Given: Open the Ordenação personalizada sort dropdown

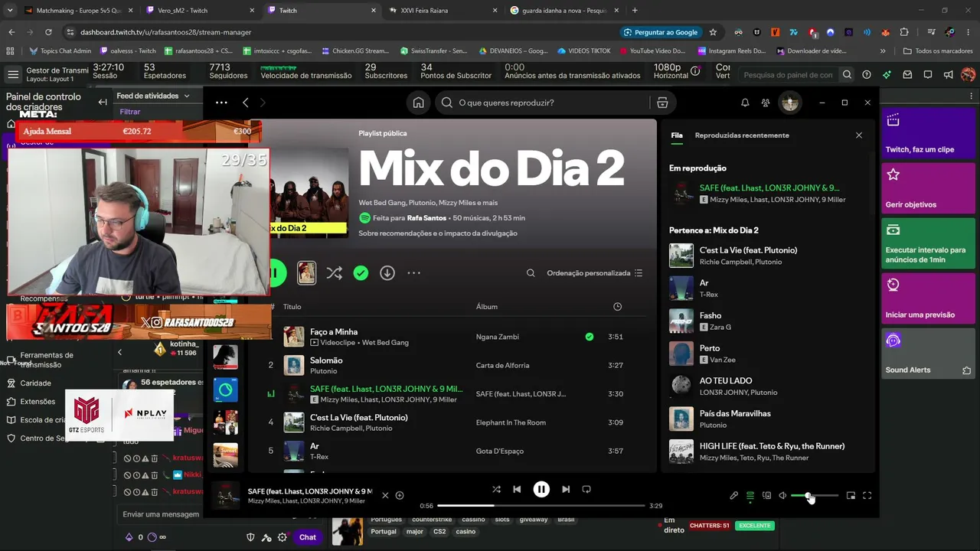Looking at the screenshot, I should pyautogui.click(x=594, y=273).
